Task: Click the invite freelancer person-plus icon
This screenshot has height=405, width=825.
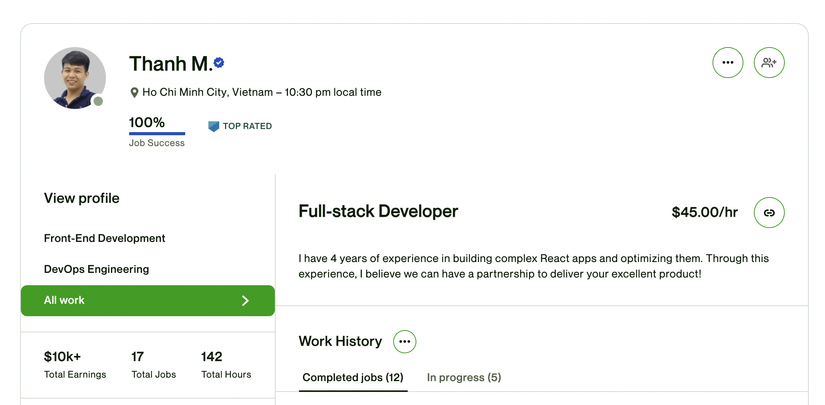Action: coord(769,63)
